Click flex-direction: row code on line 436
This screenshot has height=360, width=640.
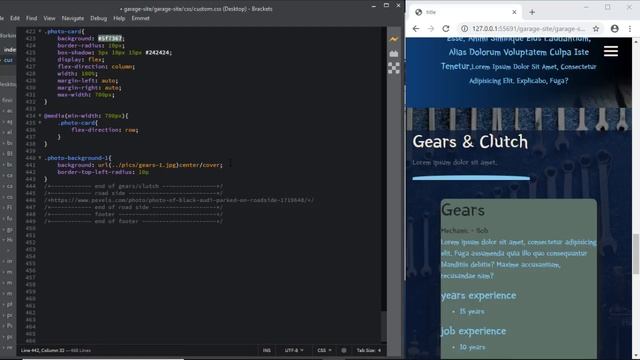click(x=105, y=130)
